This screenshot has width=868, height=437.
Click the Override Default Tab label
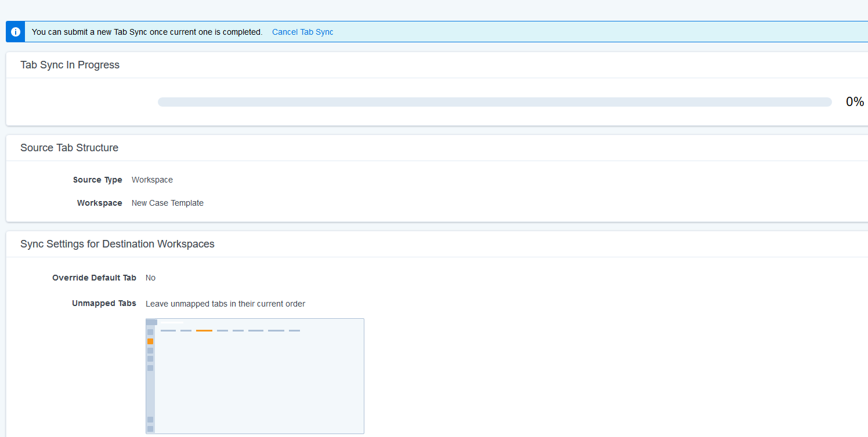94,278
